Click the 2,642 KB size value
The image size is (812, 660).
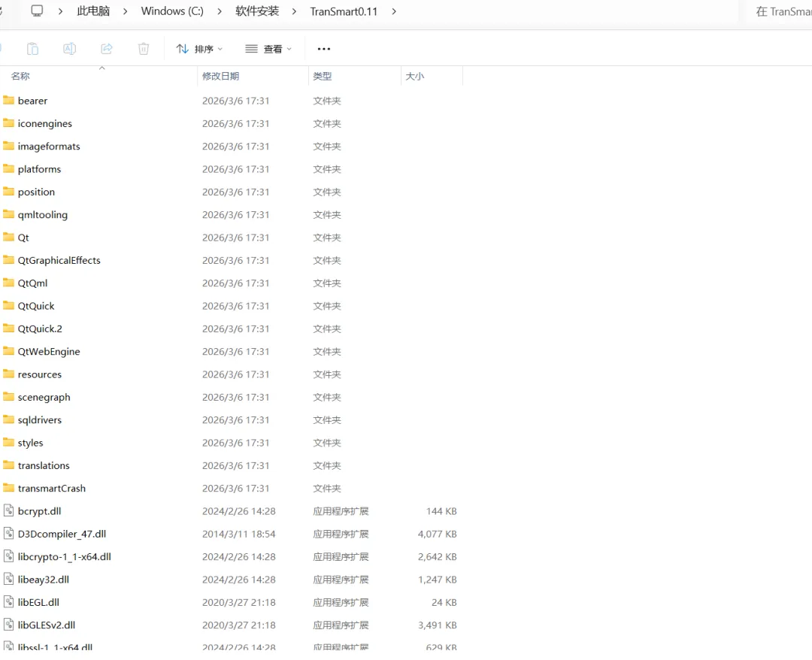click(437, 557)
